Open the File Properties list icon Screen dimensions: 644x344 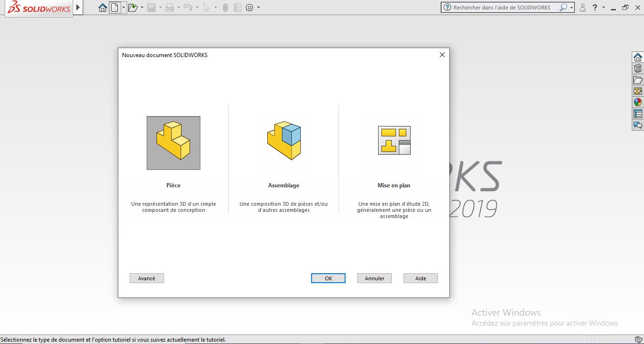238,8
